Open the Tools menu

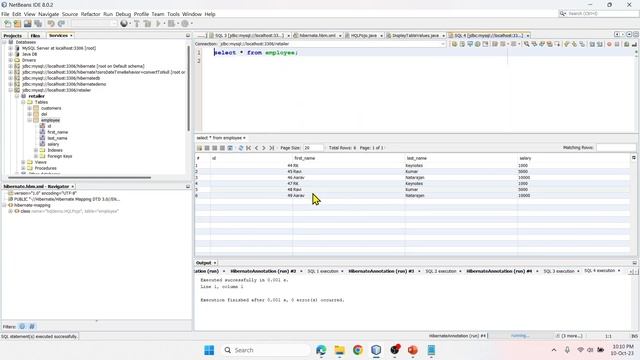click(173, 14)
